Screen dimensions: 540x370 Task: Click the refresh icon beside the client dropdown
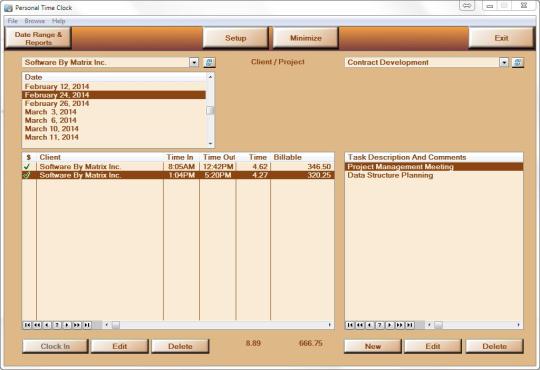coord(209,62)
